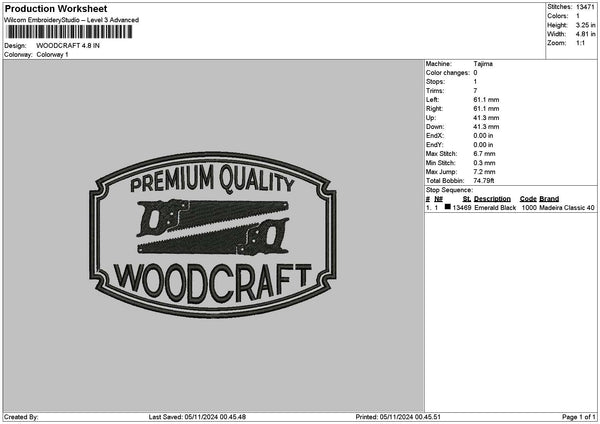Click the Madeira Classic 40 brand
The height and width of the screenshot is (424, 600).
click(567, 208)
